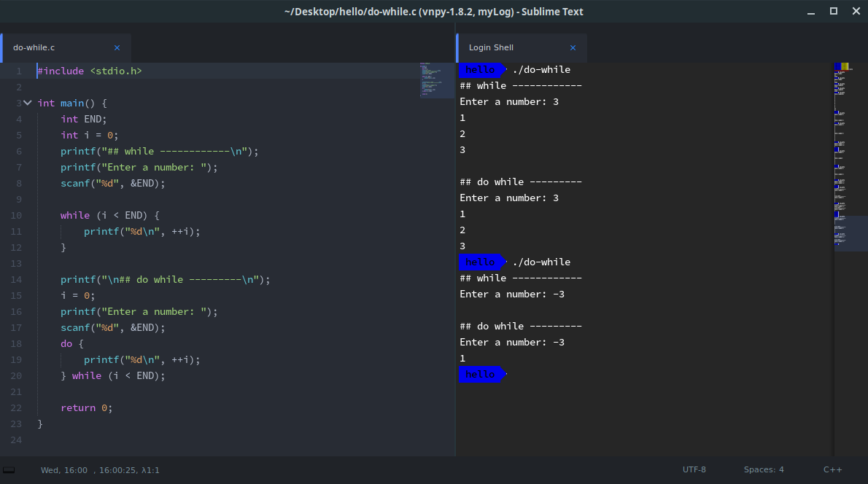
Task: Click 'scanf' on line 8
Action: click(x=74, y=183)
